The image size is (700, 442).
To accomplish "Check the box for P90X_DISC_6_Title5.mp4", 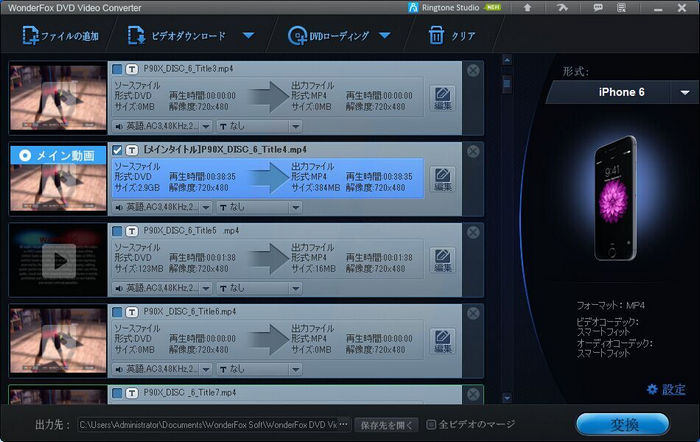I will pyautogui.click(x=117, y=231).
